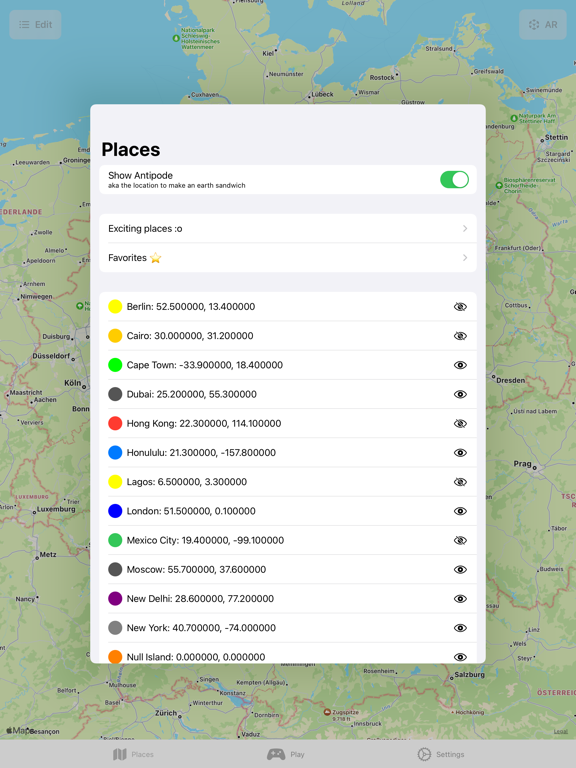Click Berlin's yellow color dot
The height and width of the screenshot is (768, 576).
click(115, 307)
